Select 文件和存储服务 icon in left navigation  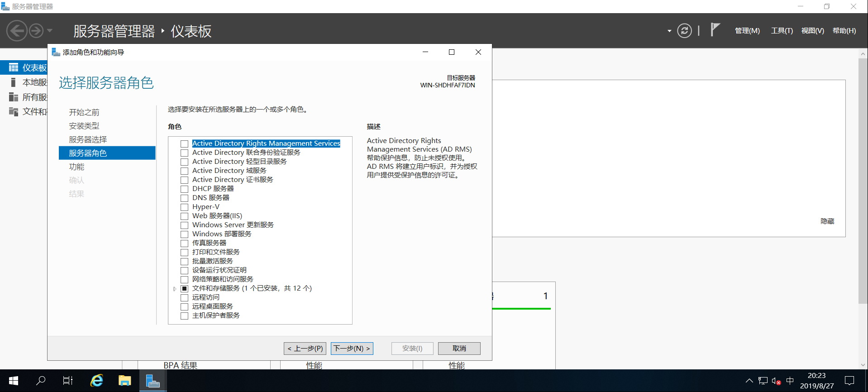point(14,111)
